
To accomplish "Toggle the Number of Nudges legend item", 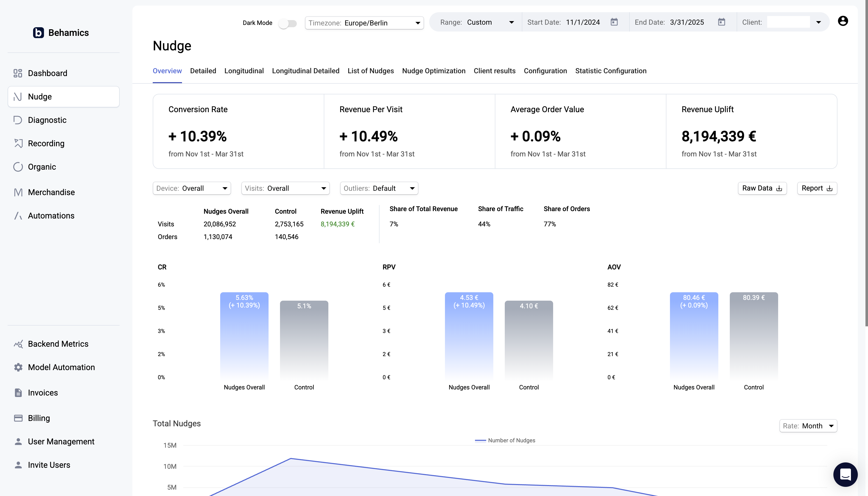I will point(505,440).
